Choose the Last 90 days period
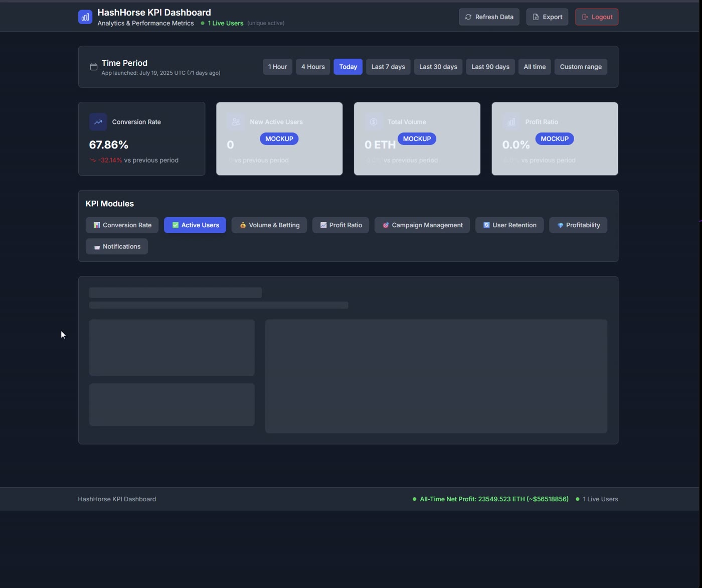The height and width of the screenshot is (588, 702). (490, 67)
